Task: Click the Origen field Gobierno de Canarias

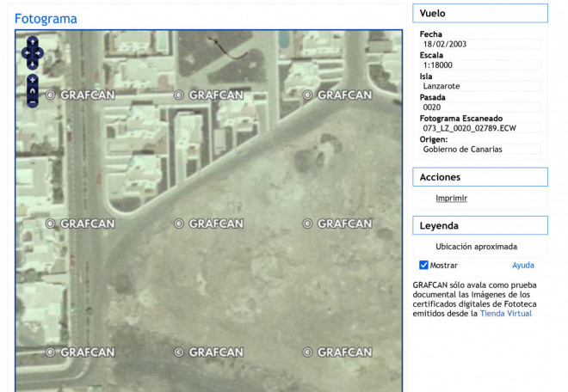Action: (480, 149)
